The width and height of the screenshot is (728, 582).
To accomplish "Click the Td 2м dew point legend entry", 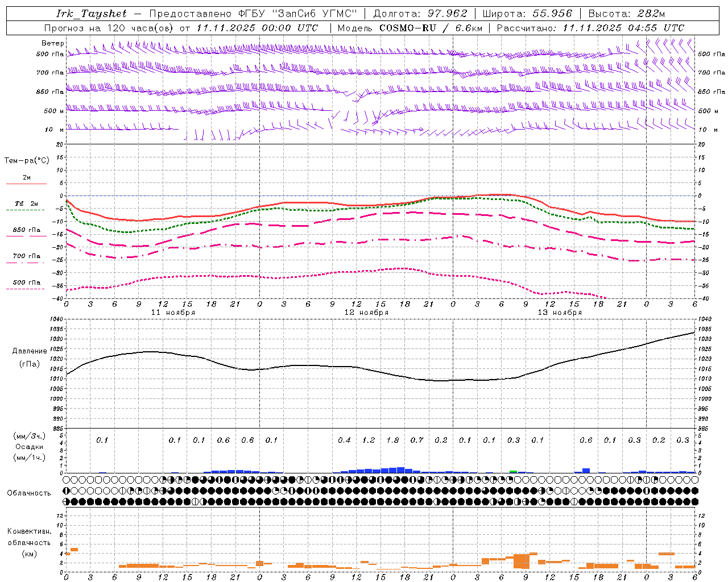I will [x=26, y=203].
